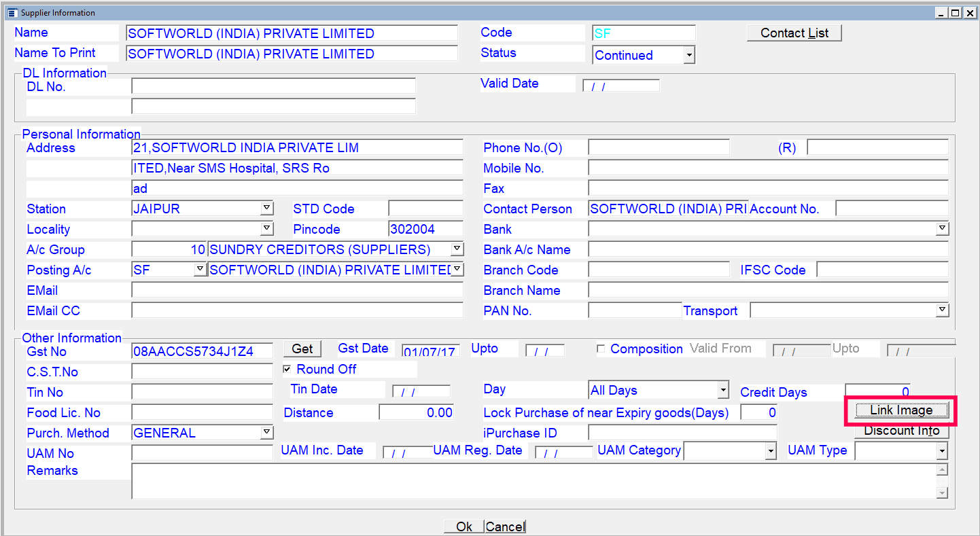Open the UAM Category dropdown

coord(771,450)
